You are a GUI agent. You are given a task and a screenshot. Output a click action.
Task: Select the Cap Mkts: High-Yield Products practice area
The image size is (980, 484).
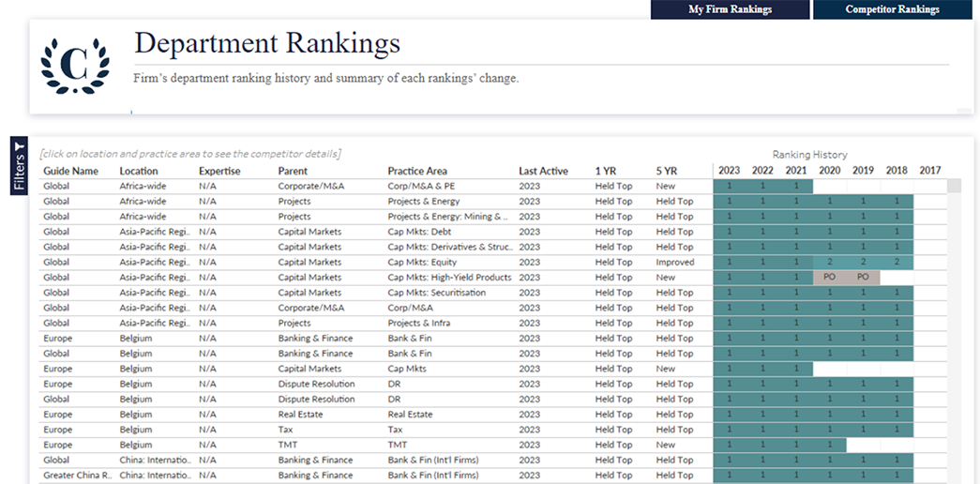click(x=449, y=278)
